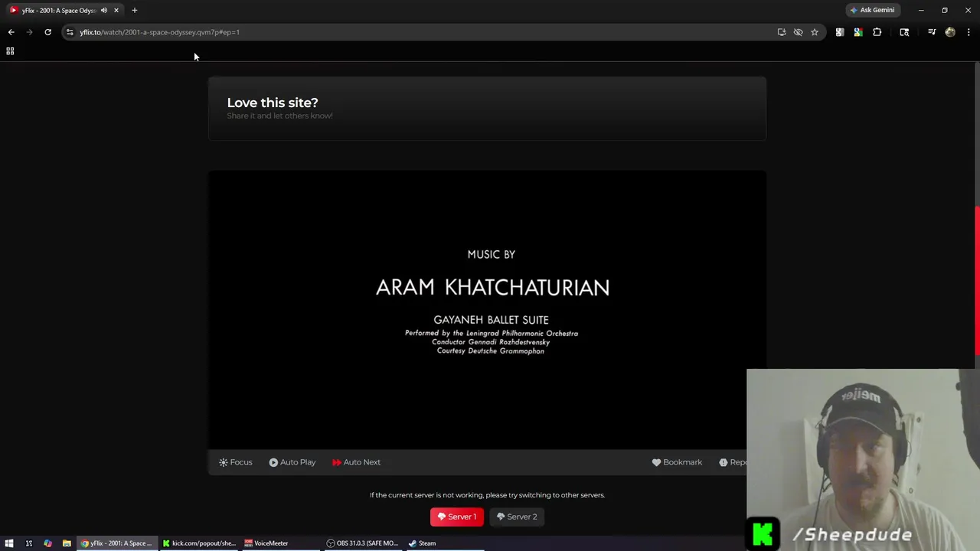The image size is (980, 551).
Task: Bookmark this movie with the heart button
Action: (677, 462)
